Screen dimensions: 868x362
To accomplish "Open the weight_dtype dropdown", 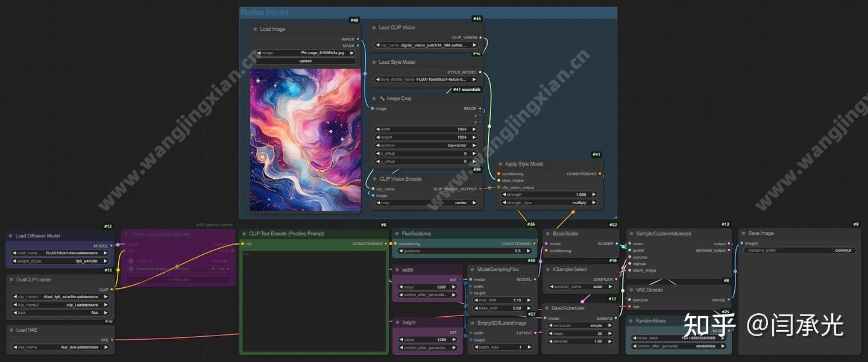I will click(60, 261).
